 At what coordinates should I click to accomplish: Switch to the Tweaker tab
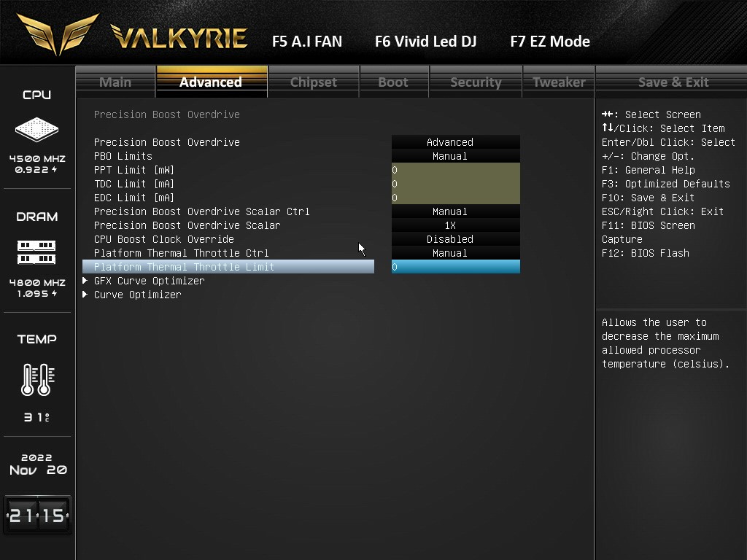(x=558, y=82)
